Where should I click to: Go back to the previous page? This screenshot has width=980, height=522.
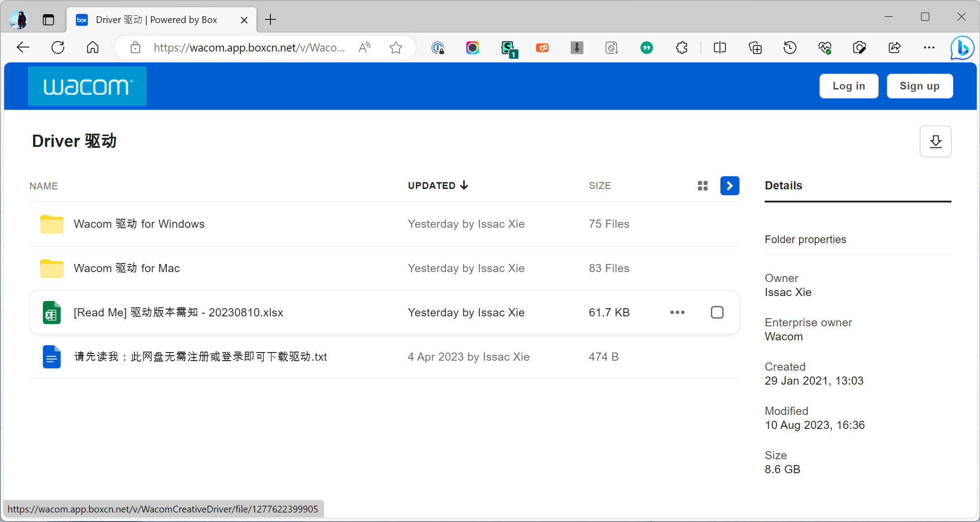[23, 47]
